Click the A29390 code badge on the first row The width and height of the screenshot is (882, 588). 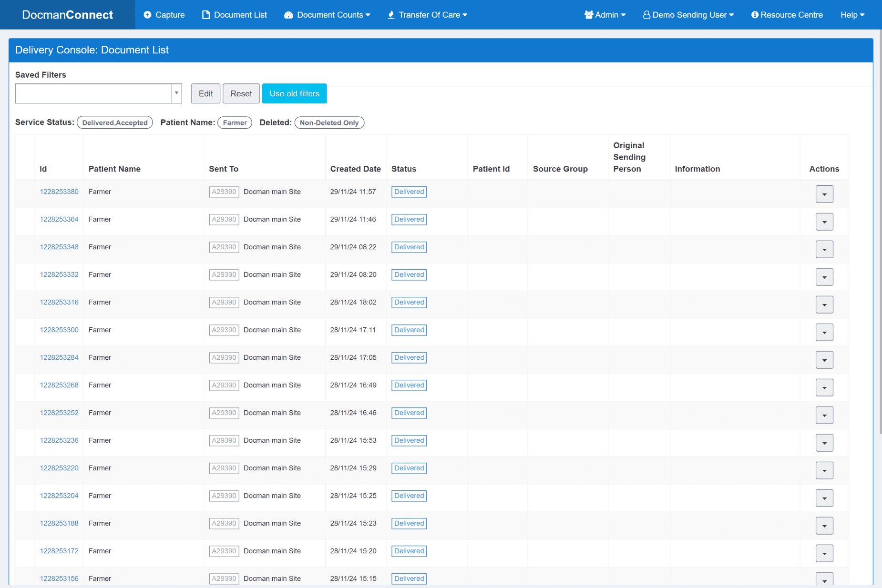pyautogui.click(x=224, y=192)
